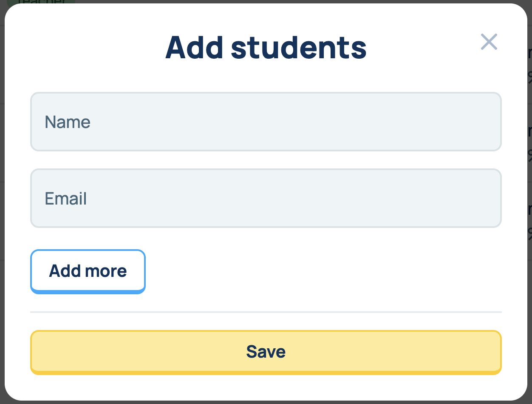Click the X icon at top right
The height and width of the screenshot is (404, 532).
489,42
